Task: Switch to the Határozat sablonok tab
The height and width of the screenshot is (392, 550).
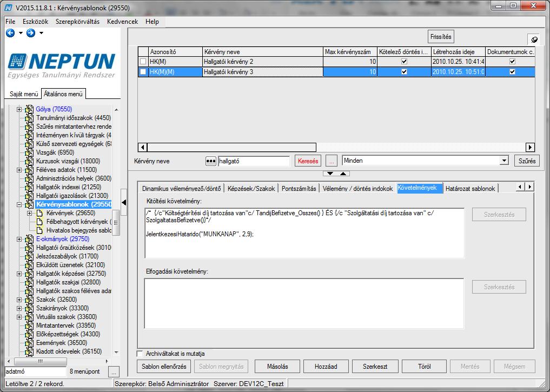Action: coord(470,188)
